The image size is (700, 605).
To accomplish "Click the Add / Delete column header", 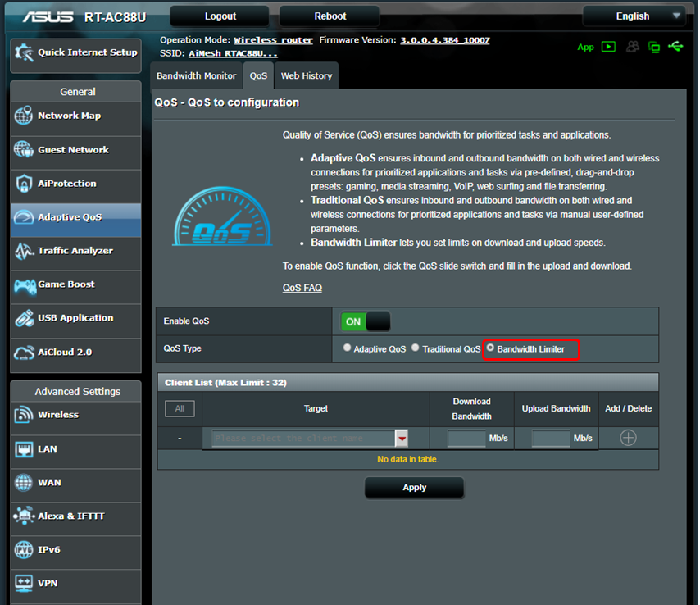I will coord(628,408).
